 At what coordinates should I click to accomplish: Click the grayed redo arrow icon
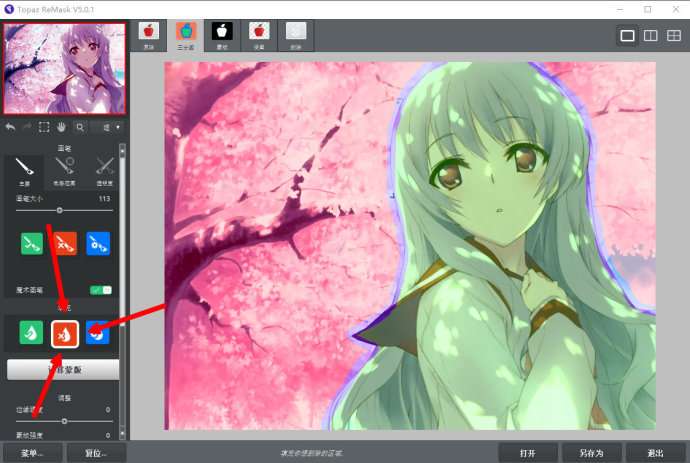pos(27,128)
